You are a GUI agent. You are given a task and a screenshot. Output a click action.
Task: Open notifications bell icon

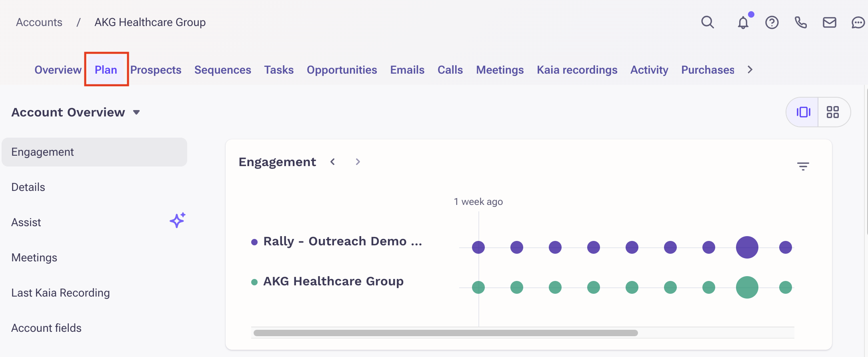pyautogui.click(x=743, y=22)
